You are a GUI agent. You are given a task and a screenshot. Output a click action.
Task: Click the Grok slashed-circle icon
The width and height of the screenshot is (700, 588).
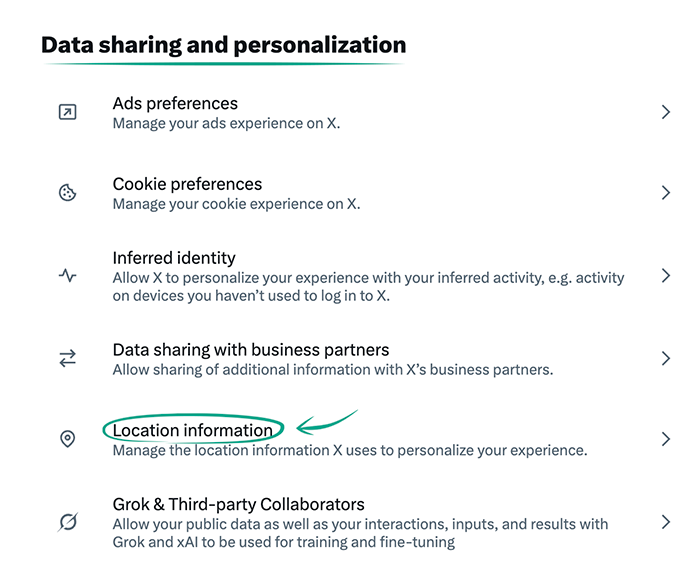click(x=67, y=522)
